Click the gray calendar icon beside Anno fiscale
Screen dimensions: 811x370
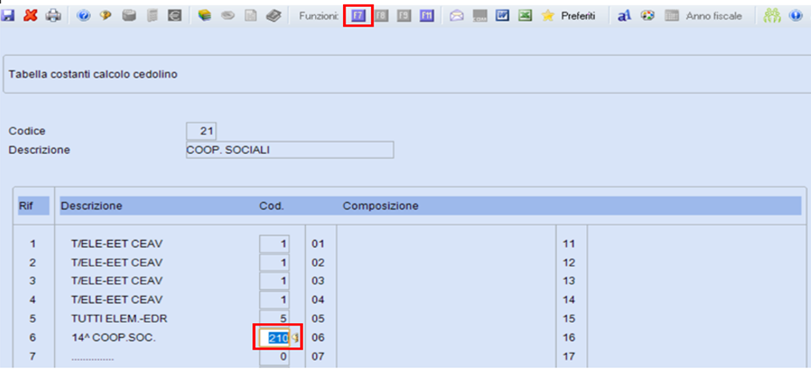(x=671, y=16)
